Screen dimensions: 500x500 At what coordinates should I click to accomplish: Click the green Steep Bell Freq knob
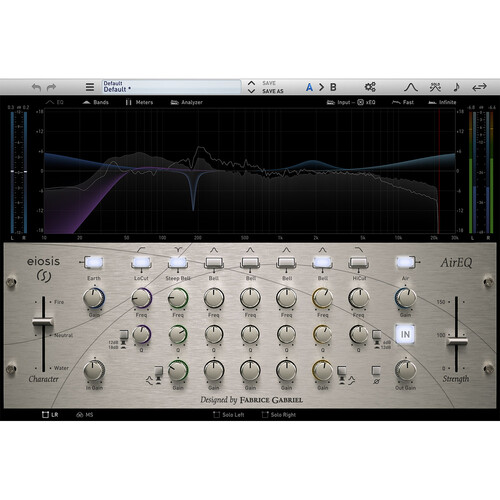[178, 298]
